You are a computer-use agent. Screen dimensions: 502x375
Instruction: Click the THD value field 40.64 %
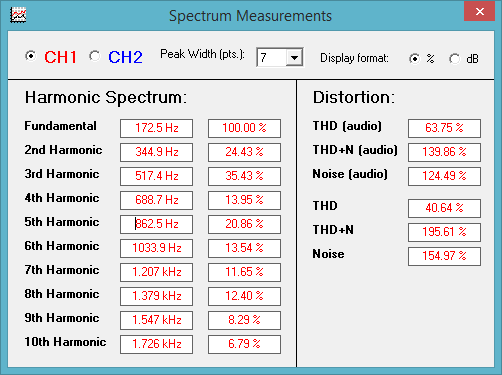[444, 208]
